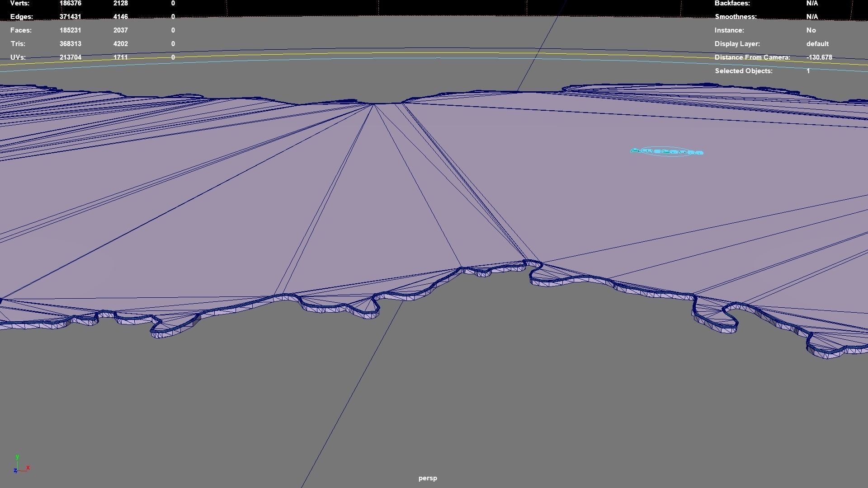The height and width of the screenshot is (488, 868).
Task: Click the UVs selected count 1711
Action: pos(120,57)
